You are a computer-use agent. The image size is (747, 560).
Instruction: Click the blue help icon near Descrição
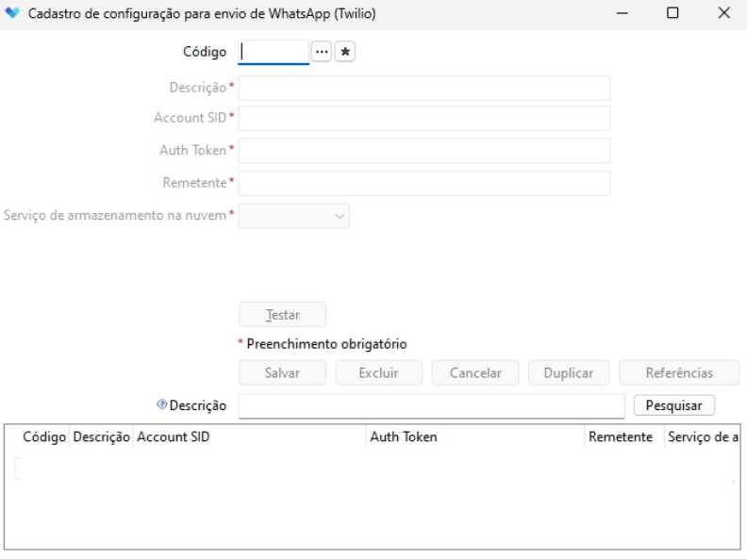coord(162,405)
